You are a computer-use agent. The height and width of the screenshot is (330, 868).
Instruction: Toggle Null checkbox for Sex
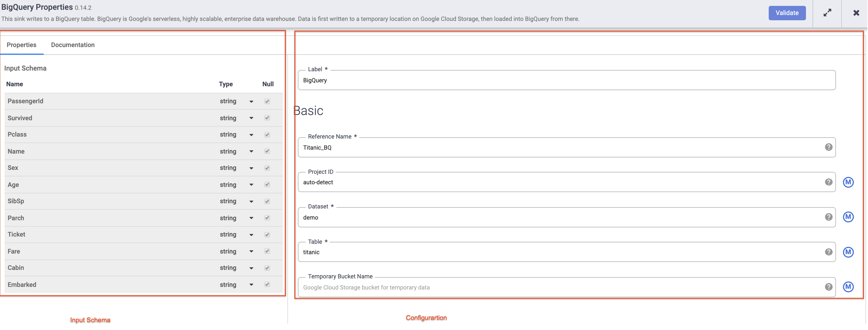pos(267,168)
